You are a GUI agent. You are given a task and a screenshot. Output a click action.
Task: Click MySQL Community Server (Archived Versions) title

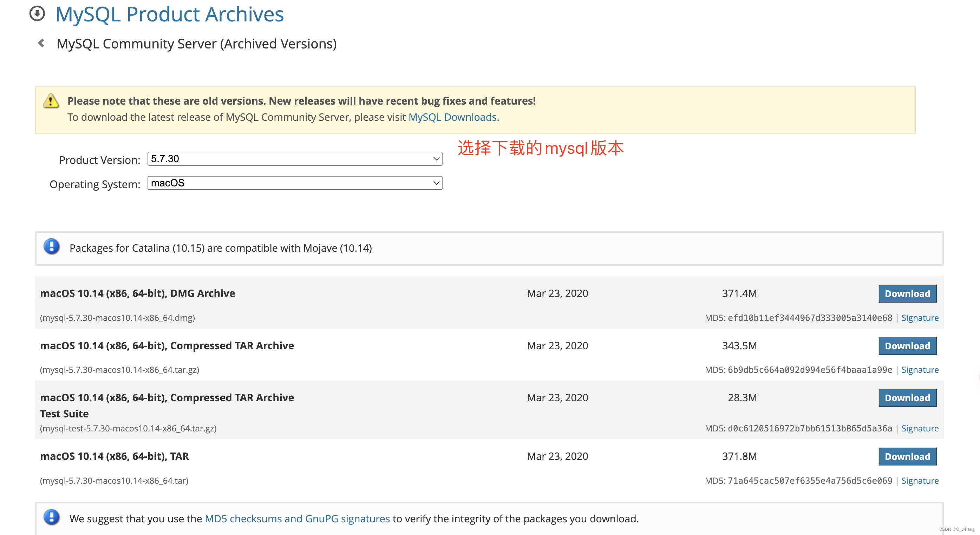[x=197, y=44]
